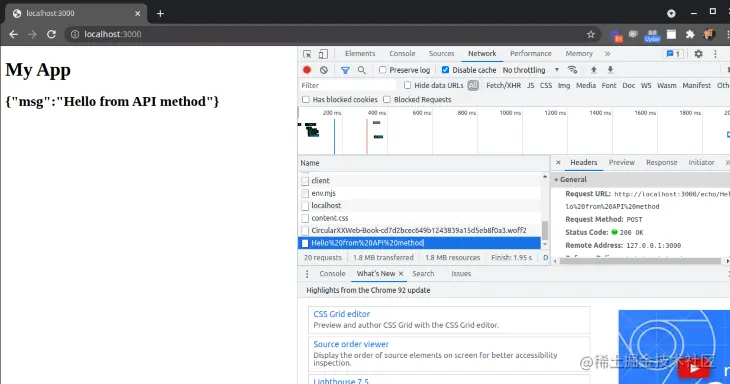Image resolution: width=730 pixels, height=384 pixels.
Task: Open the Initiator tab of request
Action: click(x=701, y=162)
